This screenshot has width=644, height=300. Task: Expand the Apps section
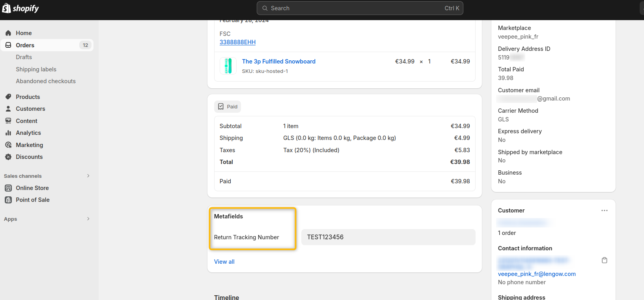tap(88, 219)
